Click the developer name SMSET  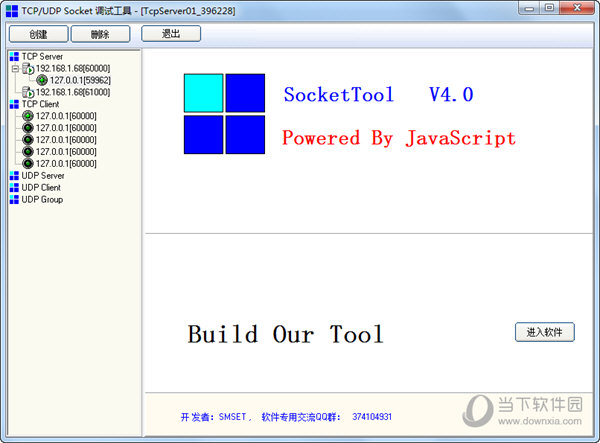click(232, 417)
